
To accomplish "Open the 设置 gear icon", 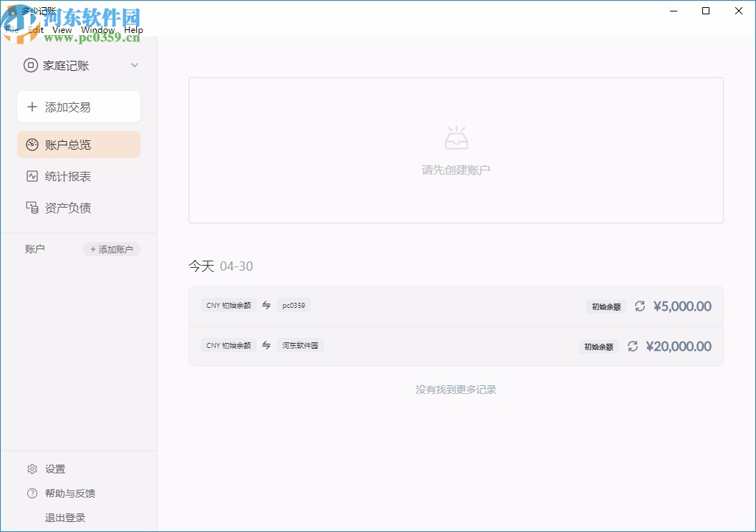I will 32,468.
